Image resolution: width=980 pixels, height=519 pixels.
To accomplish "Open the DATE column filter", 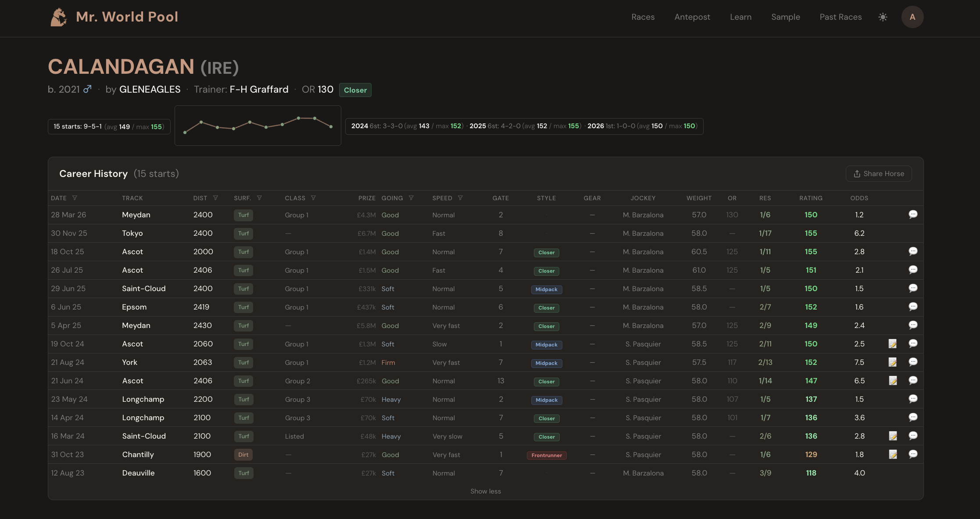I will pyautogui.click(x=75, y=198).
